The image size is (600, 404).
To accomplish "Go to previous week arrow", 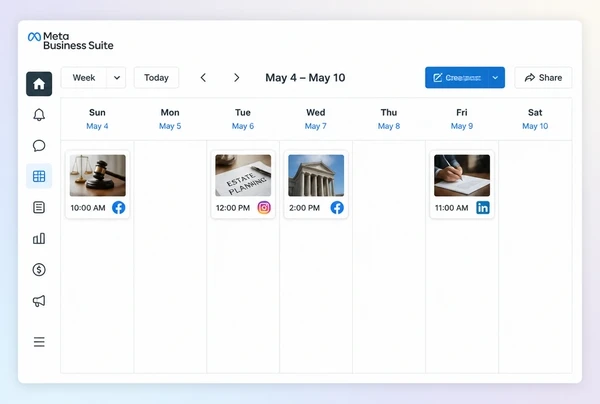I will point(203,78).
